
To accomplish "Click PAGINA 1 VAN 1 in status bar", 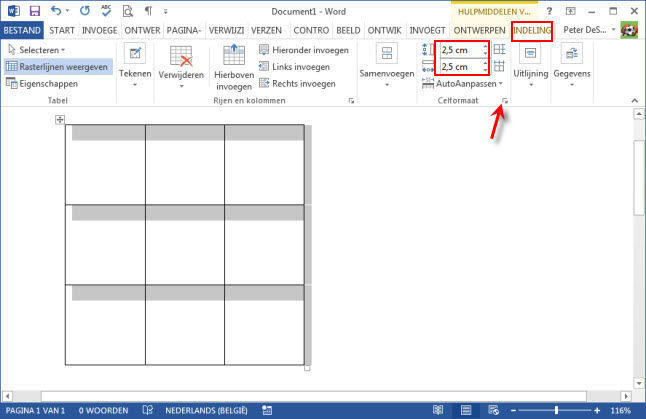I will tap(35, 411).
